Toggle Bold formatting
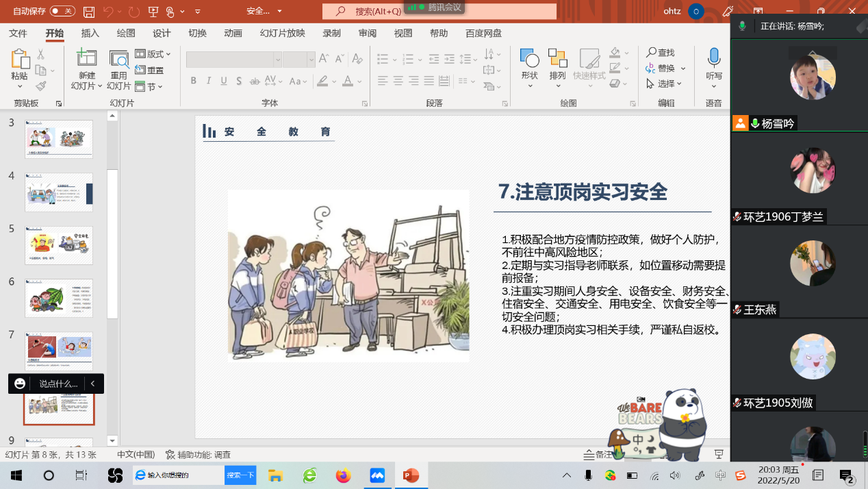 pyautogui.click(x=194, y=81)
